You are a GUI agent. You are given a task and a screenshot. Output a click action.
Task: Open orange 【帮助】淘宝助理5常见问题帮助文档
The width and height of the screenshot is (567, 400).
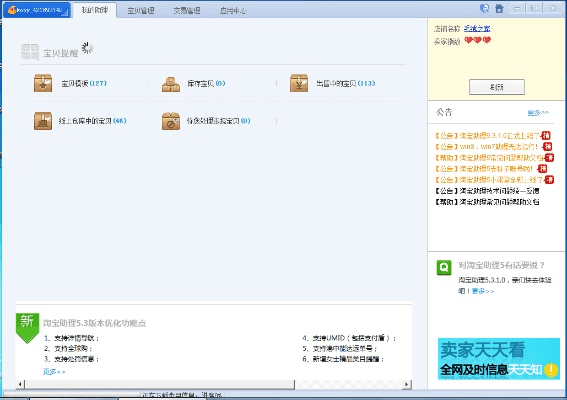click(490, 158)
